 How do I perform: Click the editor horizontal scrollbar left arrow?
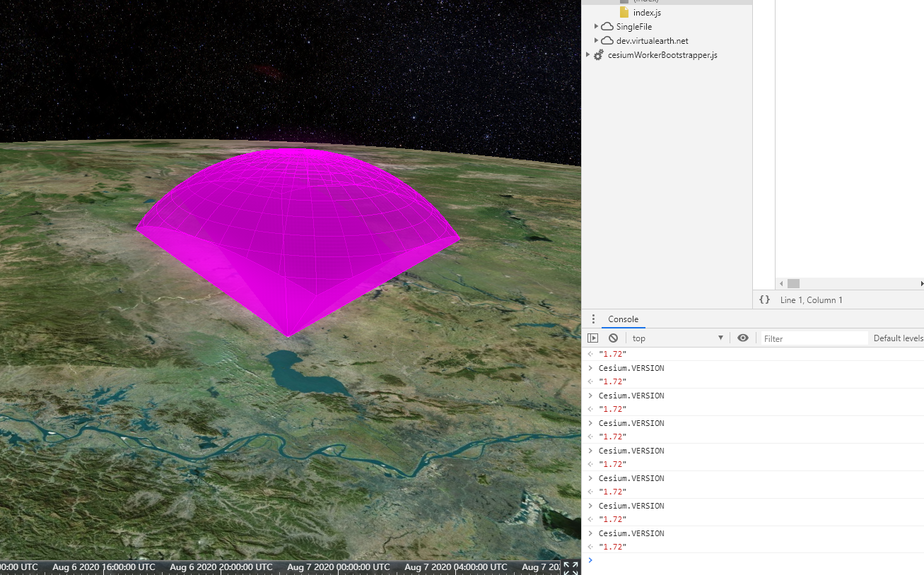click(x=781, y=283)
